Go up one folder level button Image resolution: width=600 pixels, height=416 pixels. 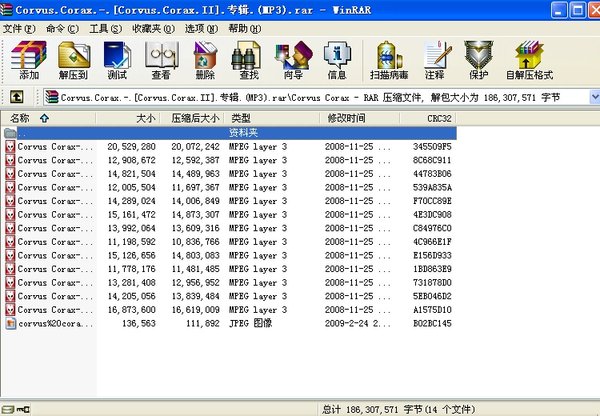(16, 97)
